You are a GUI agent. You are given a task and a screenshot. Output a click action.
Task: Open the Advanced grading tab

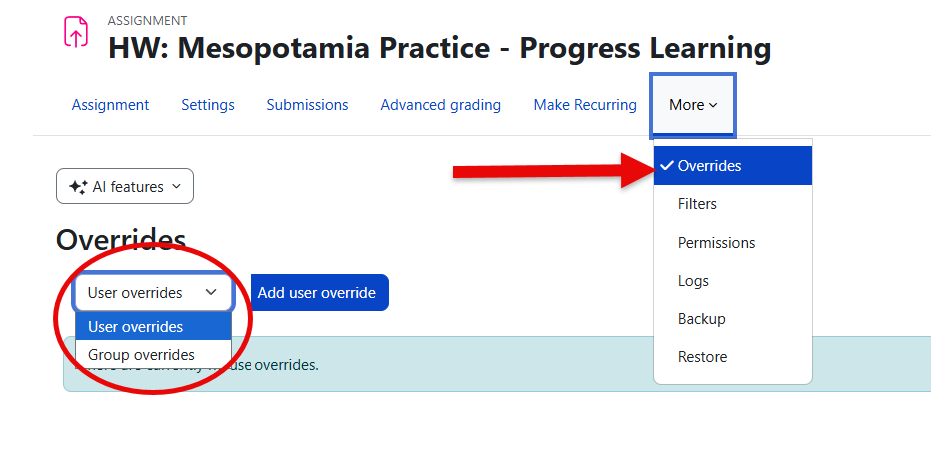pyautogui.click(x=441, y=105)
